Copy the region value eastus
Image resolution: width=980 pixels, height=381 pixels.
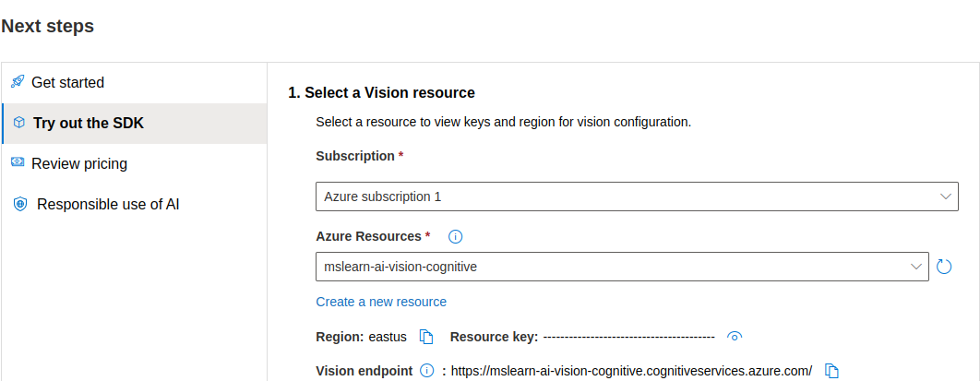pos(426,337)
